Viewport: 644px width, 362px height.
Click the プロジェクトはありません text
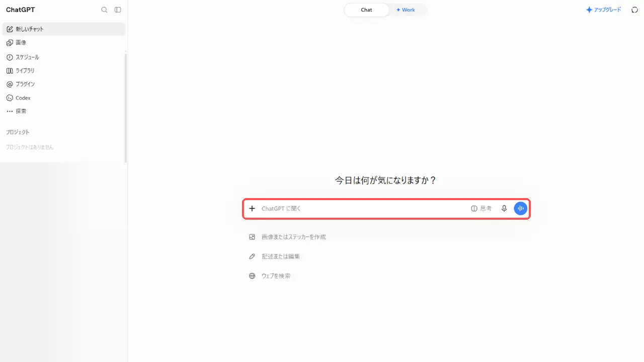[x=30, y=147]
